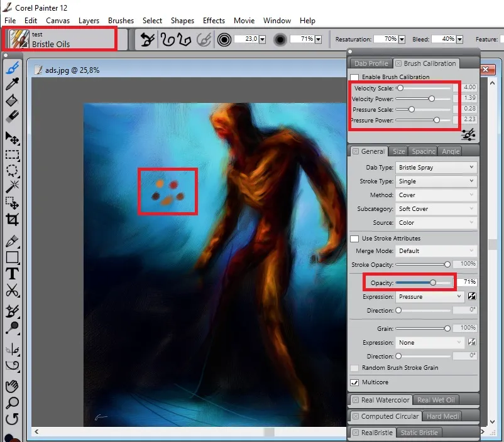The width and height of the screenshot is (504, 442).
Task: Select the Selection Adjuster tool
Action: 12,203
